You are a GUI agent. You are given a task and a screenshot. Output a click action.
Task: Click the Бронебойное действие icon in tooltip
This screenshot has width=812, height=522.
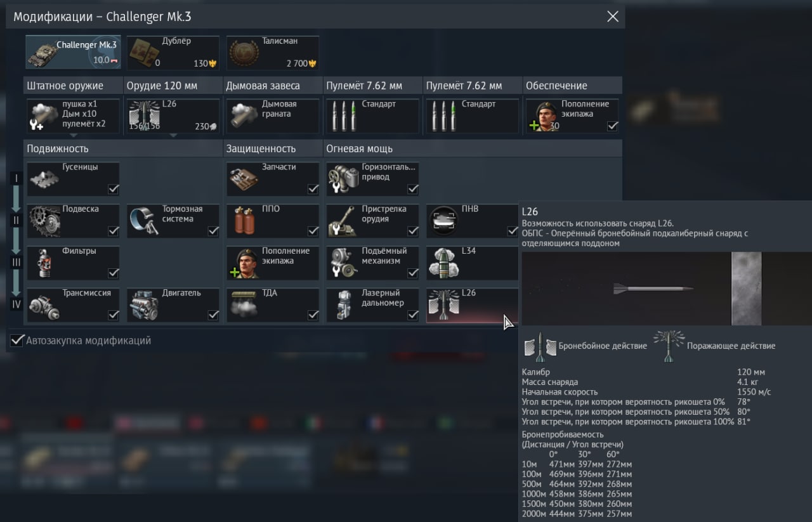pos(539,346)
